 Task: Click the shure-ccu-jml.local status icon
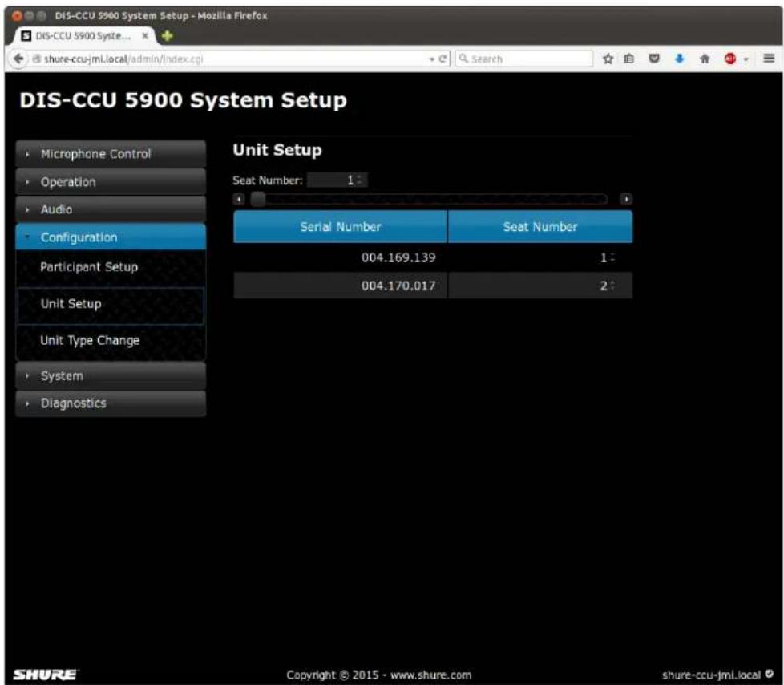click(x=769, y=674)
